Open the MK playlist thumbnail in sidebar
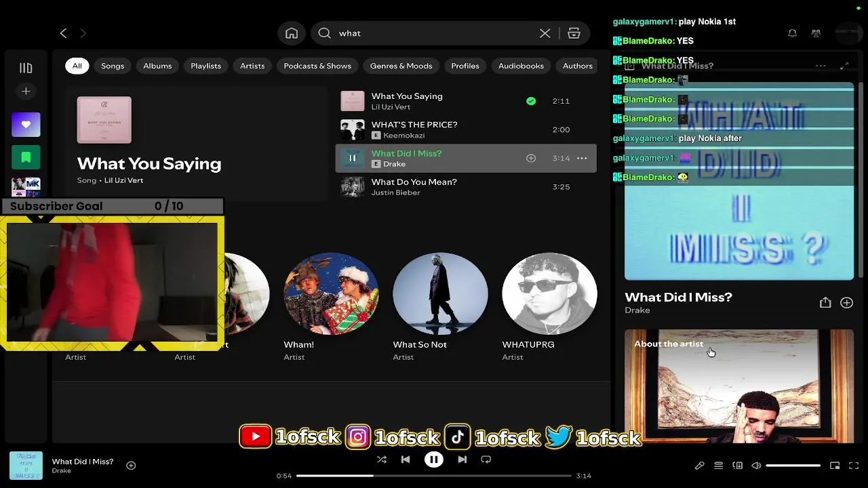Viewport: 868px width, 488px height. (x=26, y=187)
